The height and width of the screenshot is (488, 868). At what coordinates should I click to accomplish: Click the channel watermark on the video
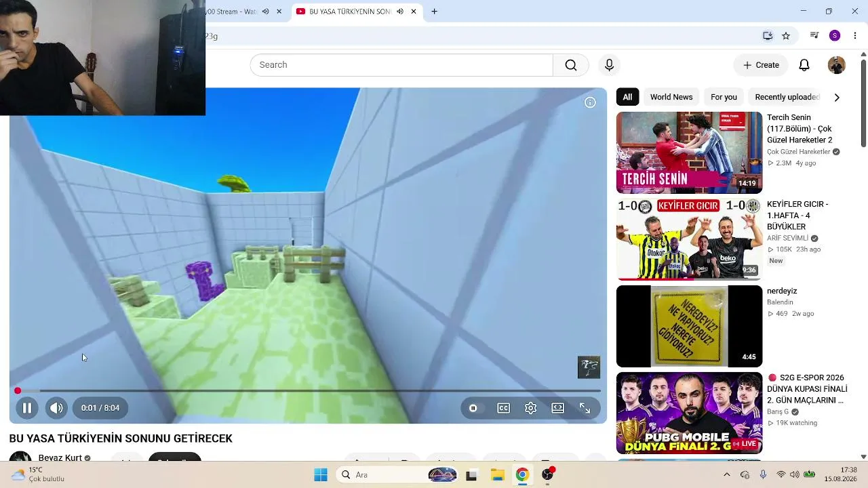[x=589, y=367]
